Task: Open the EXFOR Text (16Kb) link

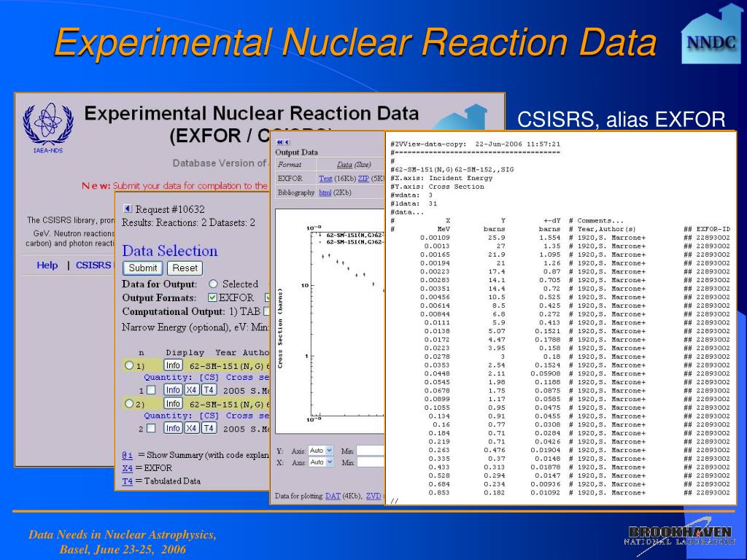Action: pyautogui.click(x=325, y=179)
